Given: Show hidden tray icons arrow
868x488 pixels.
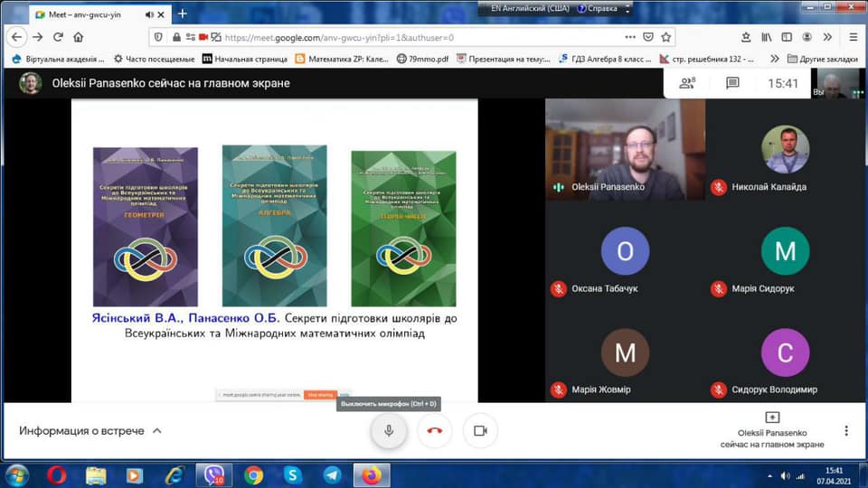Looking at the screenshot, I should click(x=769, y=476).
